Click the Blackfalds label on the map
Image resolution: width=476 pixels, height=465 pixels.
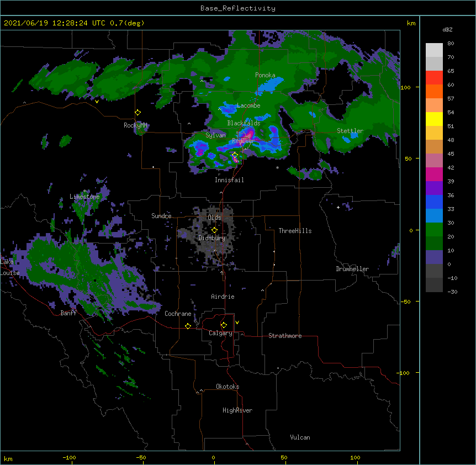(244, 123)
